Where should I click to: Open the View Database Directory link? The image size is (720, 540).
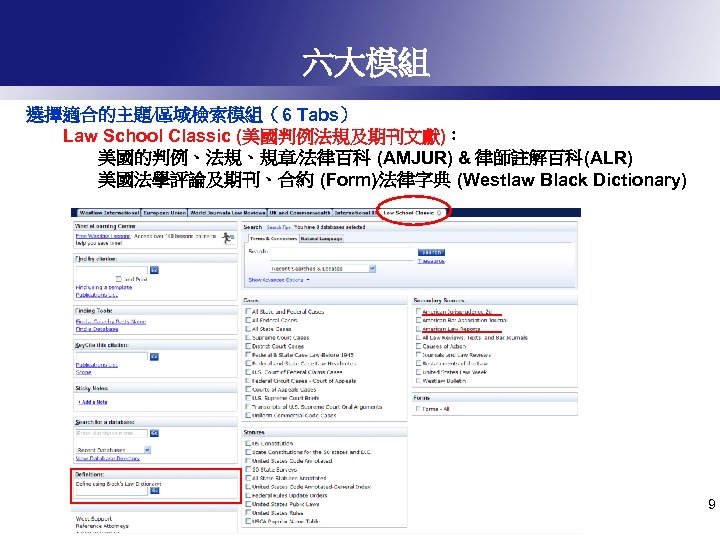(107, 458)
